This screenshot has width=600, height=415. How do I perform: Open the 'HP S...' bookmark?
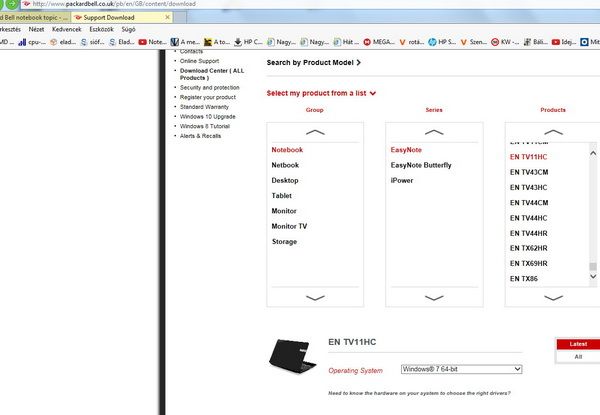(442, 42)
